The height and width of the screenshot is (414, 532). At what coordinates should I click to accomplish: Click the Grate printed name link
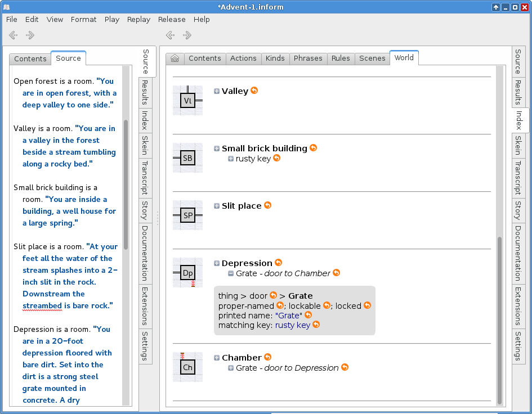(x=288, y=316)
